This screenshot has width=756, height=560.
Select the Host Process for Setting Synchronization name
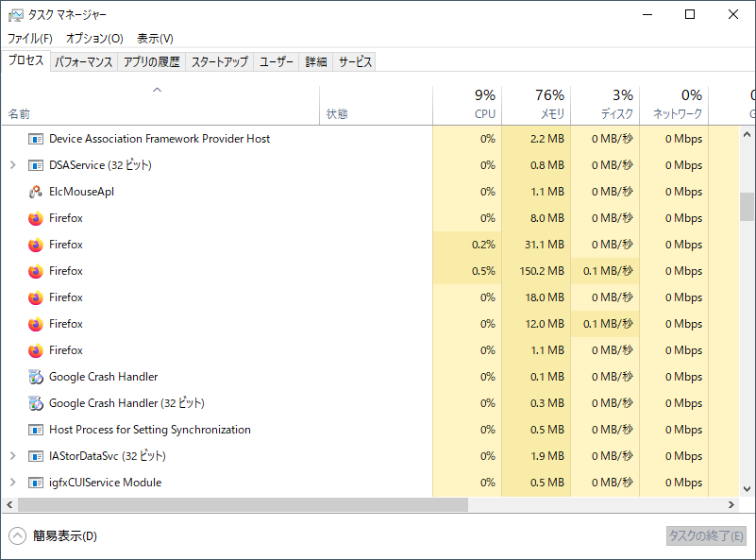point(150,430)
